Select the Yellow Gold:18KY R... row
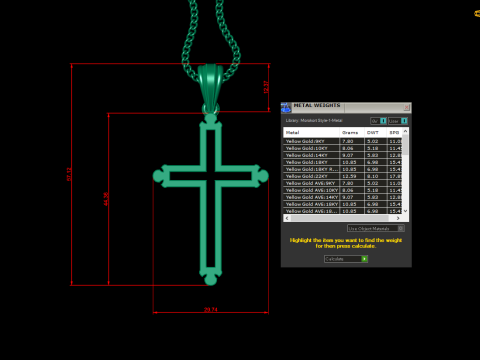Image resolution: width=480 pixels, height=360 pixels. coord(342,169)
